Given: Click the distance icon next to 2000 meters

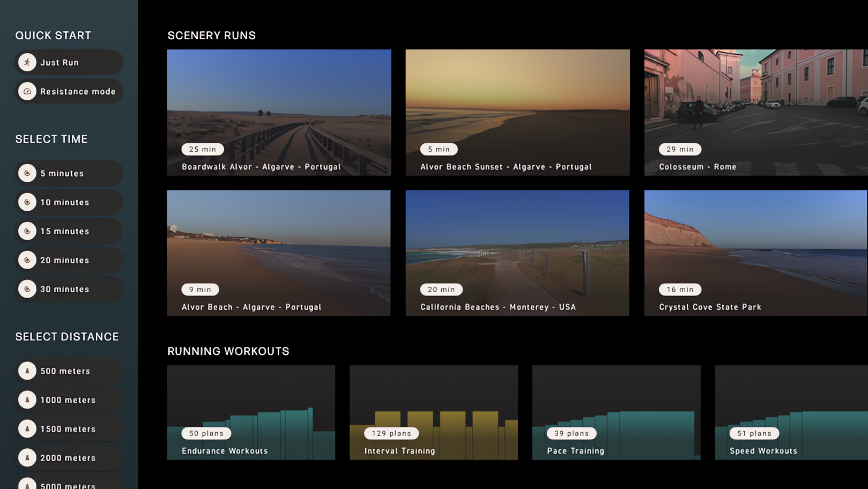Looking at the screenshot, I should [27, 458].
